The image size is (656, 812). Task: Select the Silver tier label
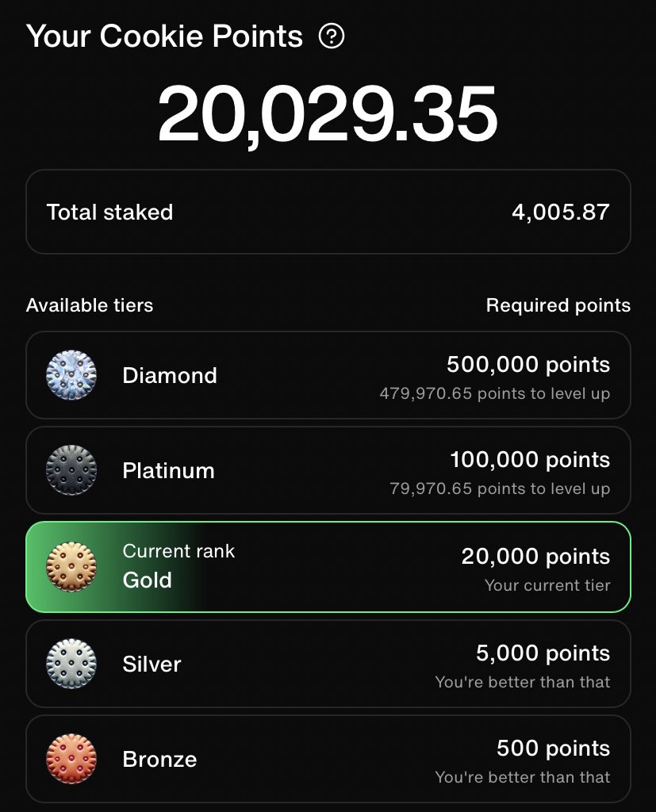pos(152,664)
